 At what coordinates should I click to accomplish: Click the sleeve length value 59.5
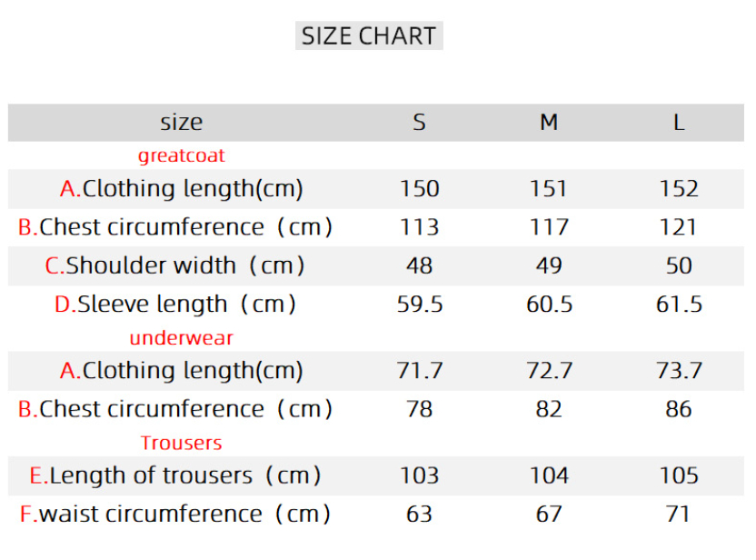(419, 304)
